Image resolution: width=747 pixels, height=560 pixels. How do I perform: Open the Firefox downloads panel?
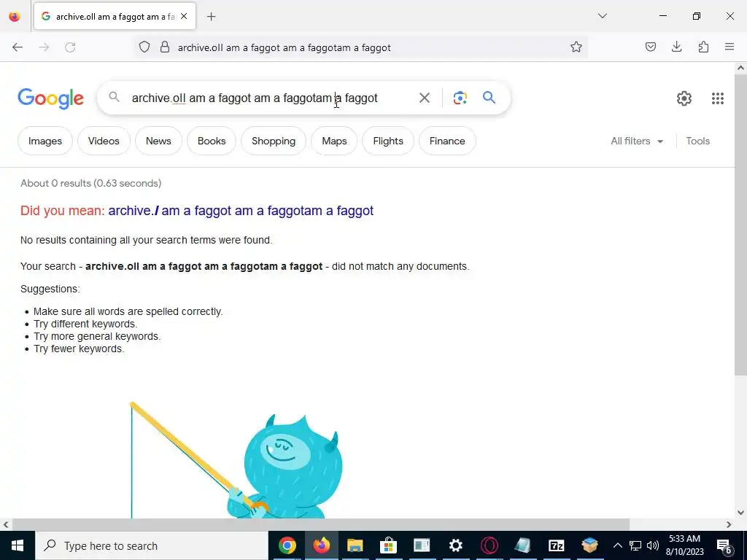[676, 47]
